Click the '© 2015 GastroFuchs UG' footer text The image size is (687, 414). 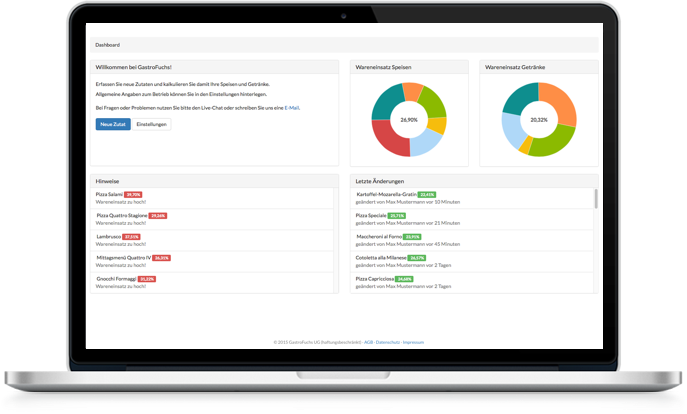(x=318, y=342)
